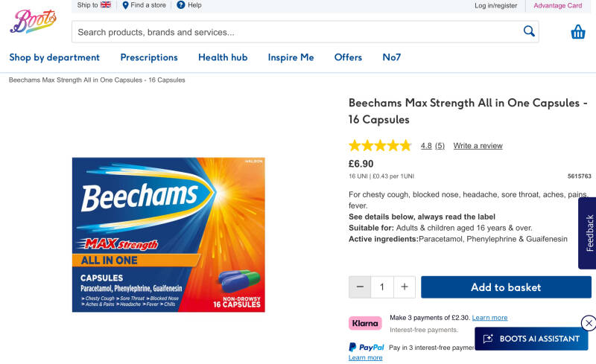Image resolution: width=596 pixels, height=364 pixels.
Task: Expand the Inspire Me menu
Action: 291,57
